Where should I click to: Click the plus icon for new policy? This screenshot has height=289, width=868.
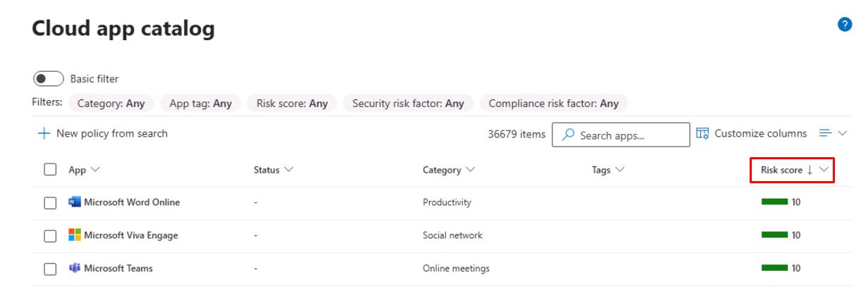pos(43,133)
